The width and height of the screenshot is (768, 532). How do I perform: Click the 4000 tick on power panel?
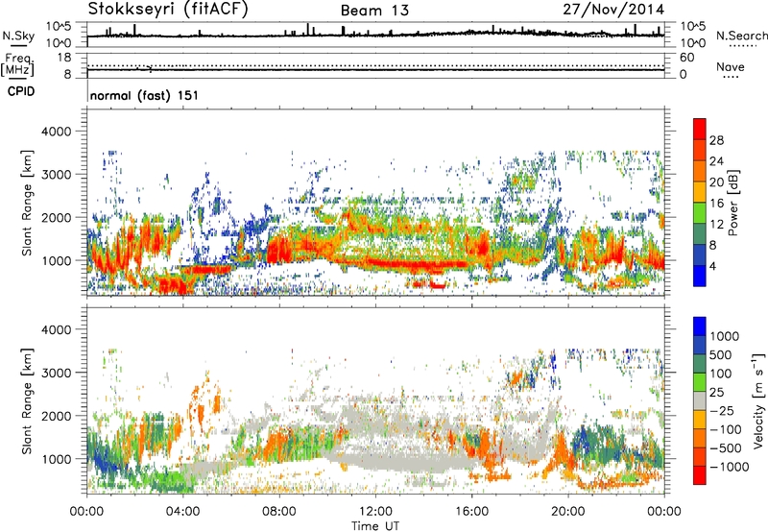tap(56, 132)
